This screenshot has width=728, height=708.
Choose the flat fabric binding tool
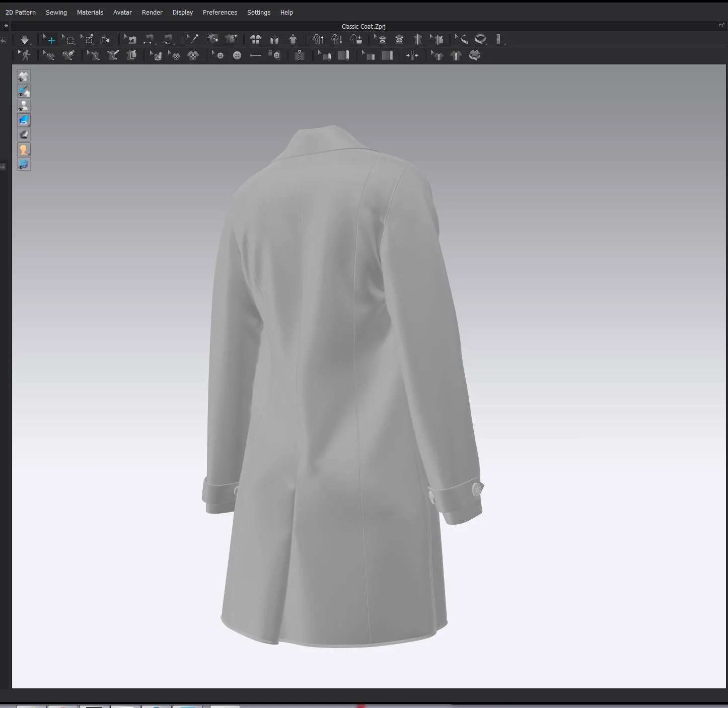tap(387, 55)
